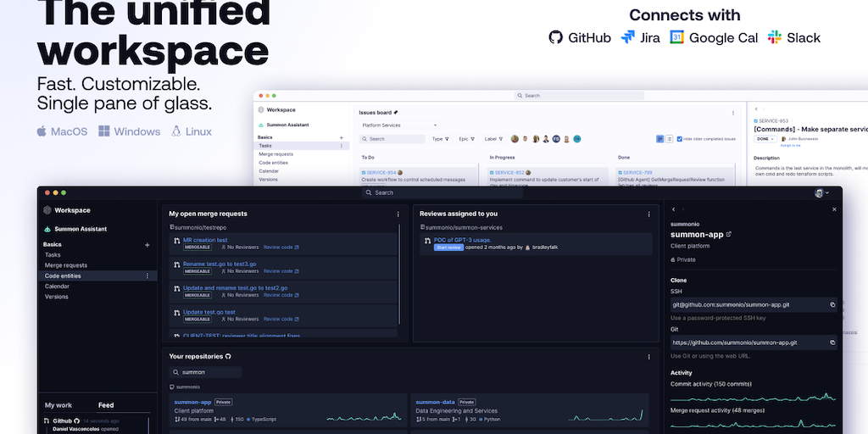
Task: Close the summon-app details panel
Action: tap(834, 209)
